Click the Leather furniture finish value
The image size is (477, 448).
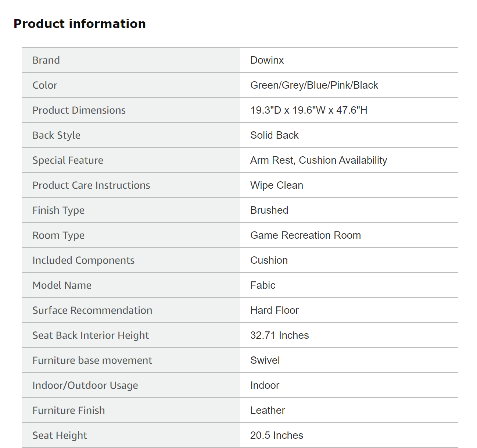click(268, 410)
